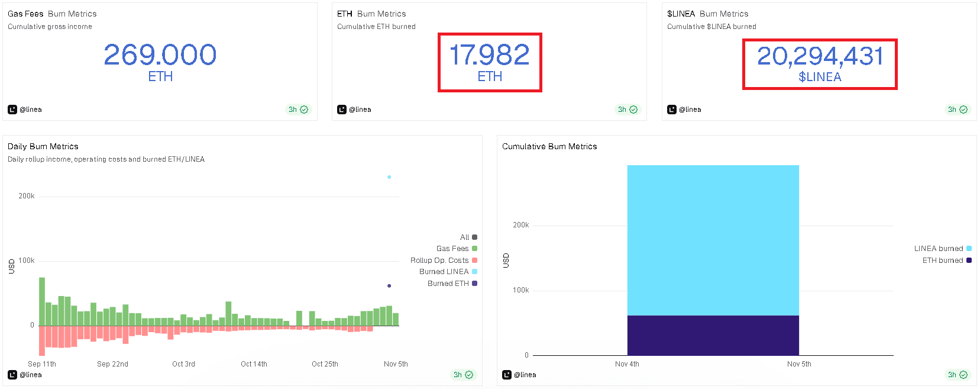
Task: Toggle the Gas Fees series in legend
Action: coord(457,249)
